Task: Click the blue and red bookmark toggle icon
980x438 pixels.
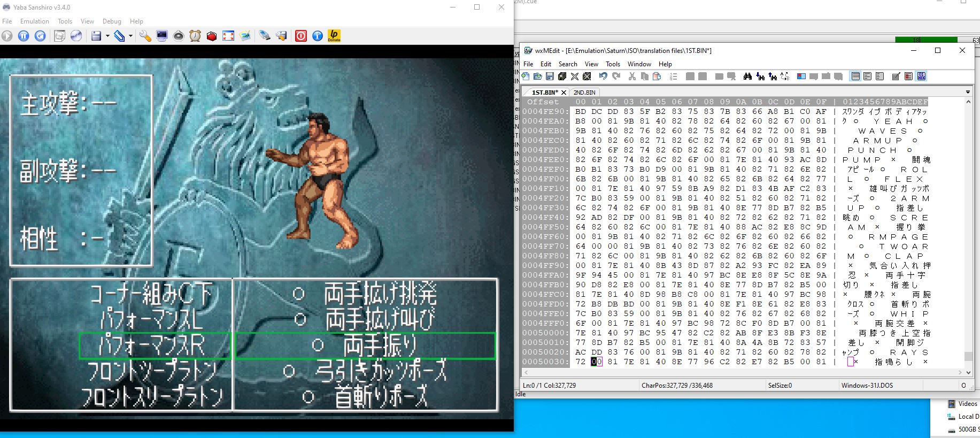Action: coord(801,76)
